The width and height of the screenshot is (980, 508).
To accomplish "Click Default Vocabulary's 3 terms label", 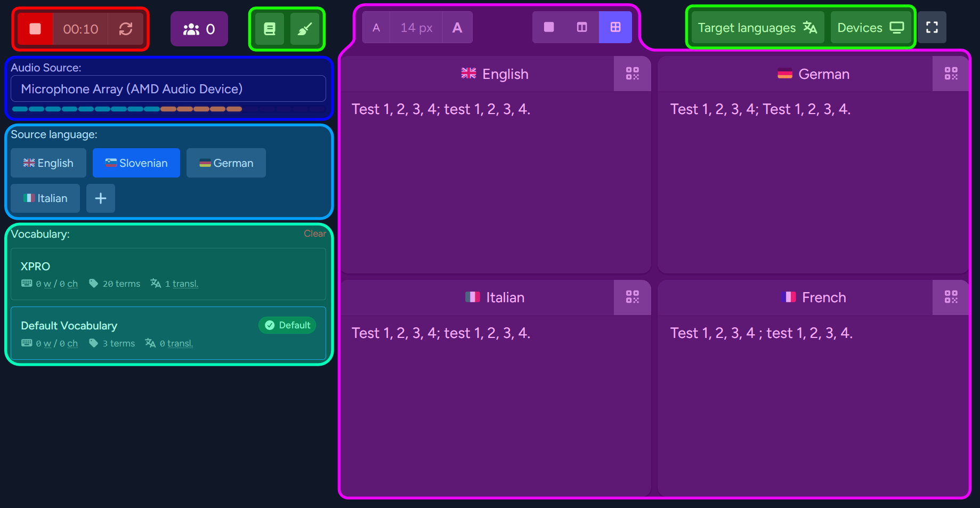I will (x=112, y=343).
